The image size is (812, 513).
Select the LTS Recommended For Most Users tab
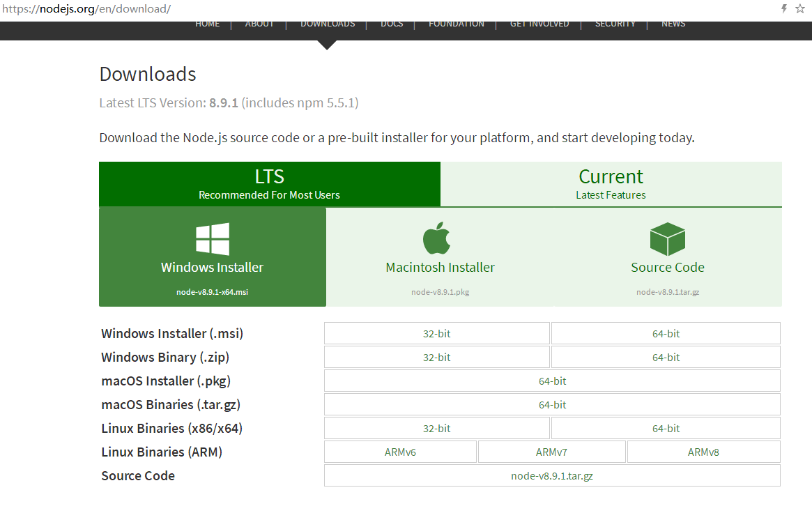click(x=269, y=184)
